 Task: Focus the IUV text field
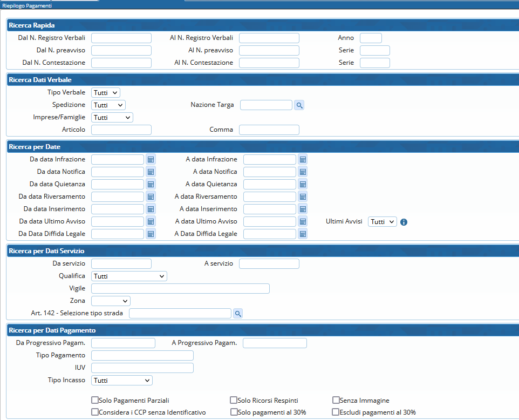click(x=142, y=368)
